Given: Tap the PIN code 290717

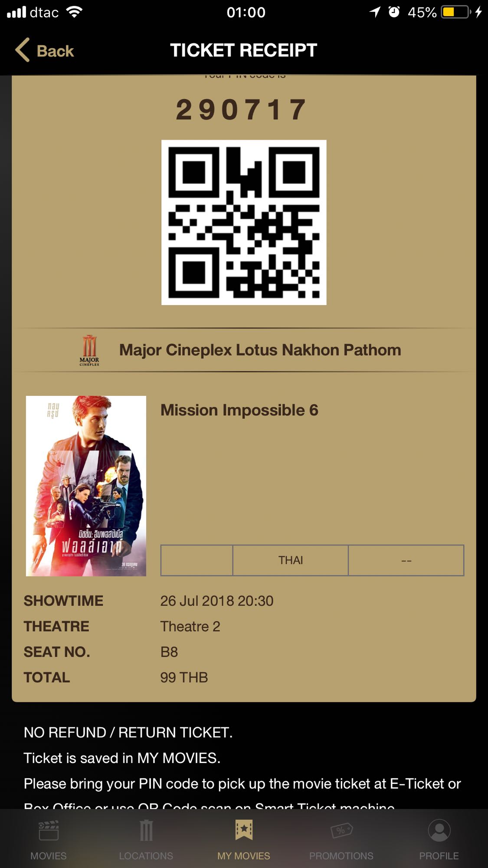Looking at the screenshot, I should (x=242, y=109).
